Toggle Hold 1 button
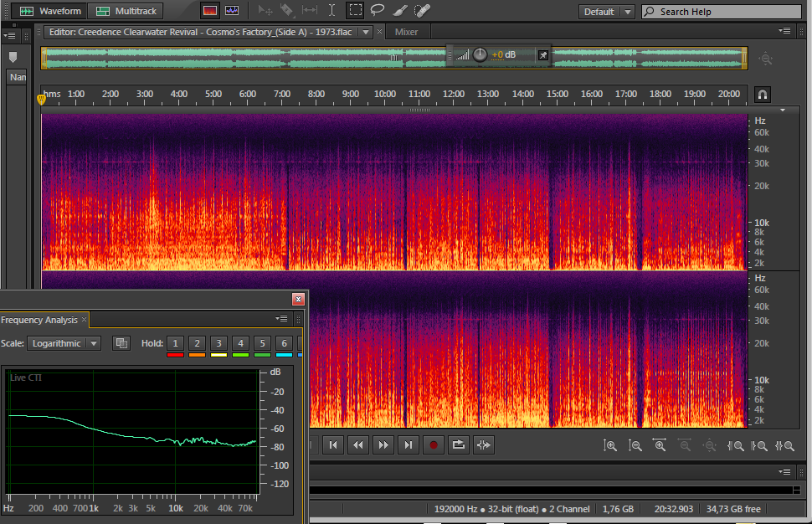Image resolution: width=812 pixels, height=524 pixels. click(175, 343)
